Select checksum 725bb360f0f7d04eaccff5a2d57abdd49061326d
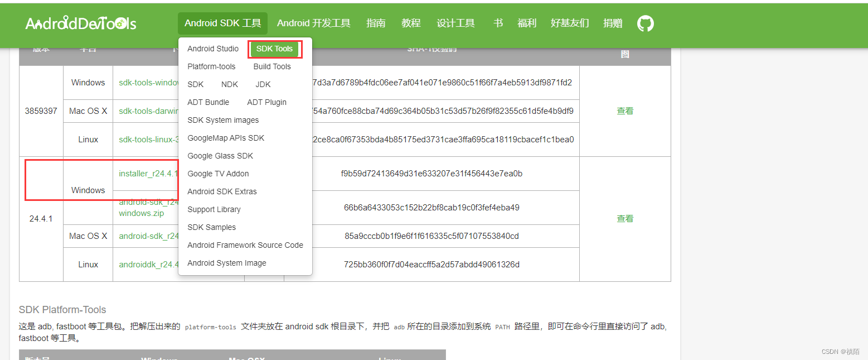The image size is (868, 360). [x=431, y=265]
